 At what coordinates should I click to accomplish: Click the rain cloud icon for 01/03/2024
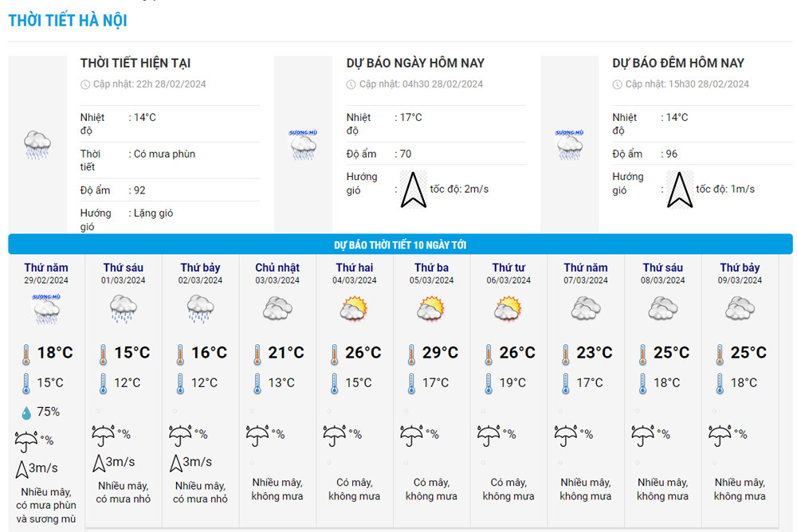(123, 308)
